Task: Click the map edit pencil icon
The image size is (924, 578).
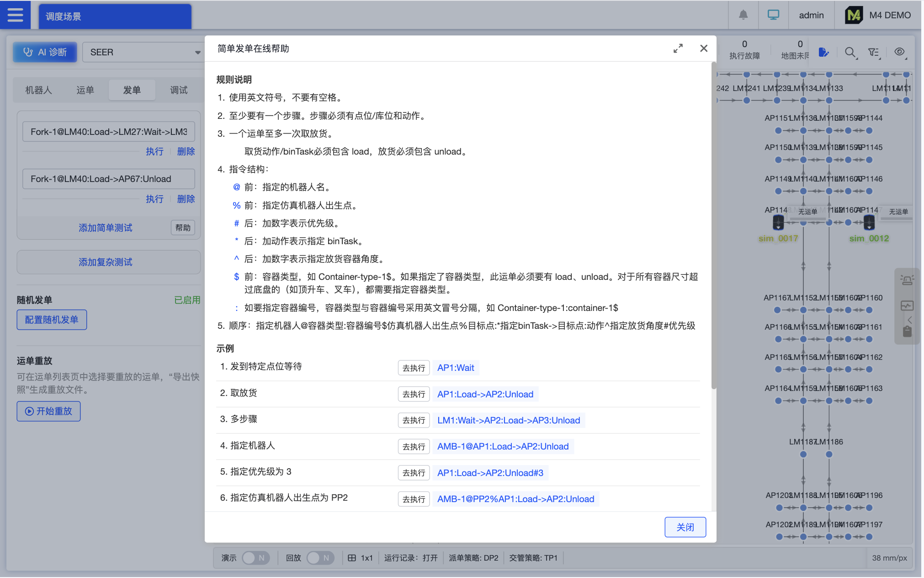Action: 824,52
